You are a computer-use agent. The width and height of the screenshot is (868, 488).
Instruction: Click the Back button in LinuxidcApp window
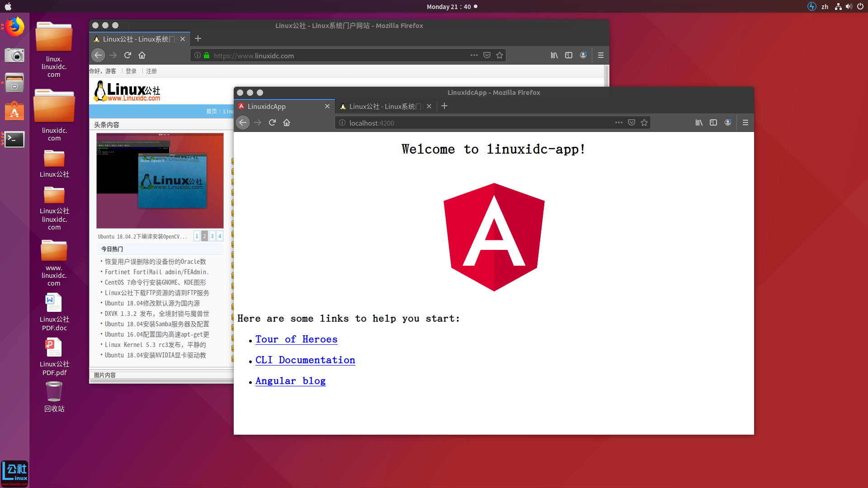click(243, 122)
